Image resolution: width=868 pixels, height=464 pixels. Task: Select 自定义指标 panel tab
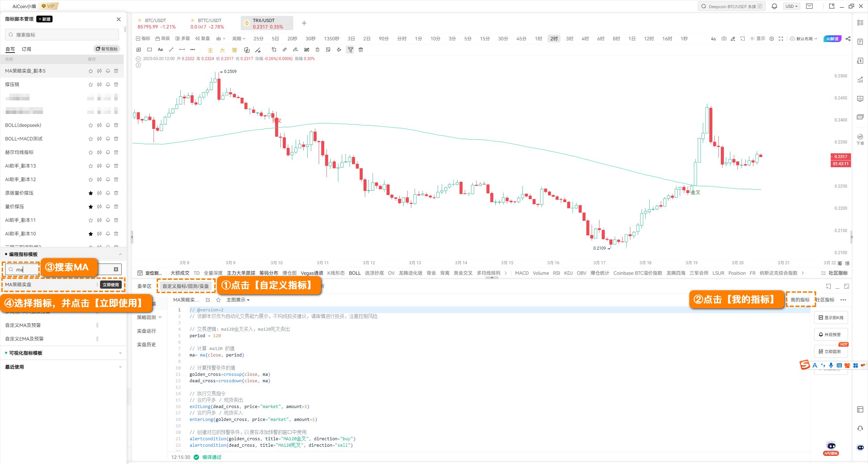[x=186, y=286]
